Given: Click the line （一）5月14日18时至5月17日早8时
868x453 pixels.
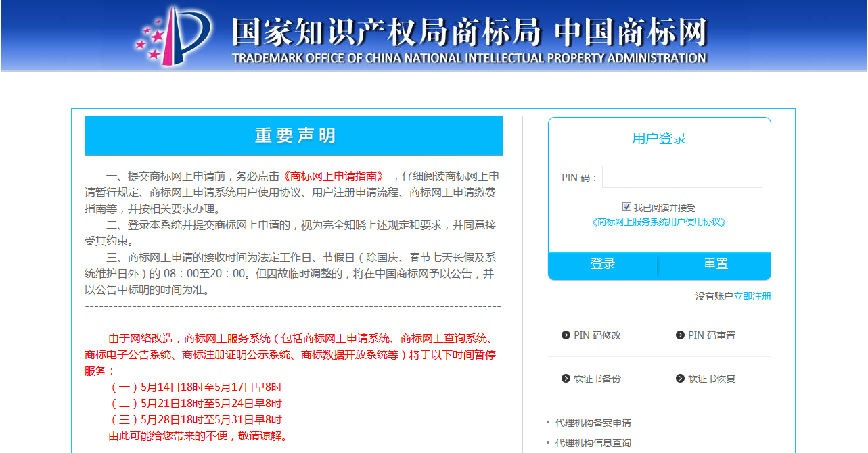Looking at the screenshot, I should tap(195, 387).
